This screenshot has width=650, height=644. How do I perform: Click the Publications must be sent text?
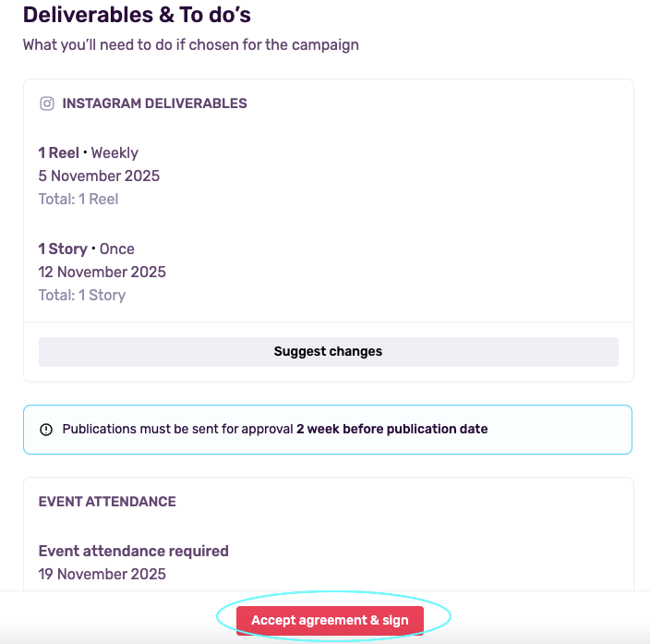[x=178, y=429]
